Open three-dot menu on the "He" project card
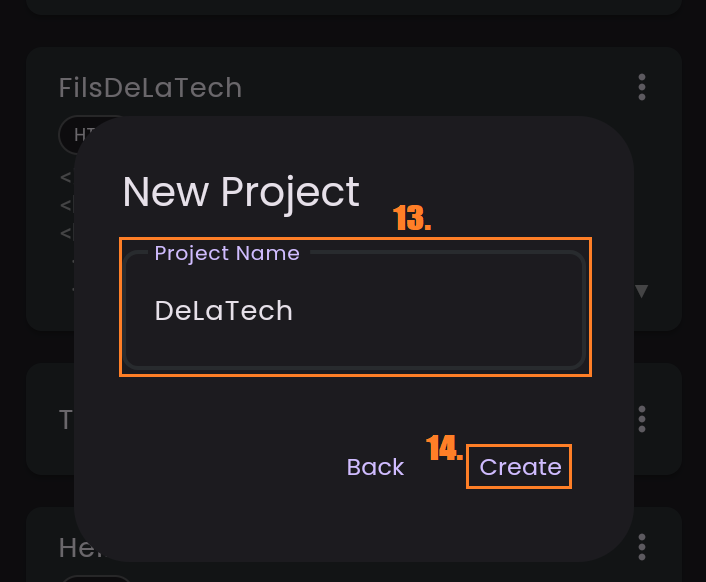This screenshot has height=582, width=706. 642,546
